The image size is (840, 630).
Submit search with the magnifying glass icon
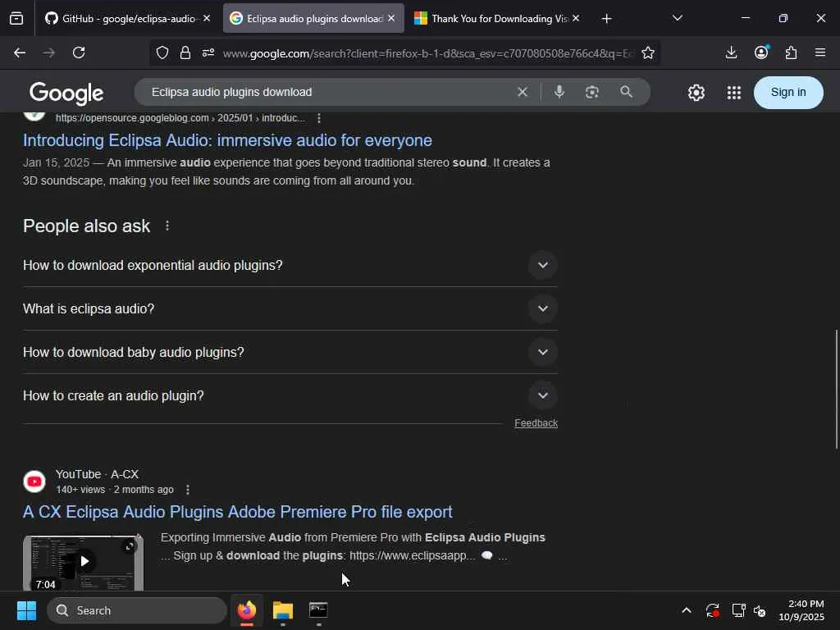626,92
